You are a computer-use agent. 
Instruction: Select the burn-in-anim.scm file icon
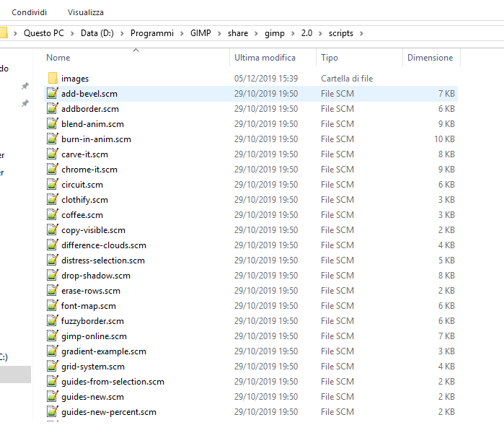(x=53, y=139)
